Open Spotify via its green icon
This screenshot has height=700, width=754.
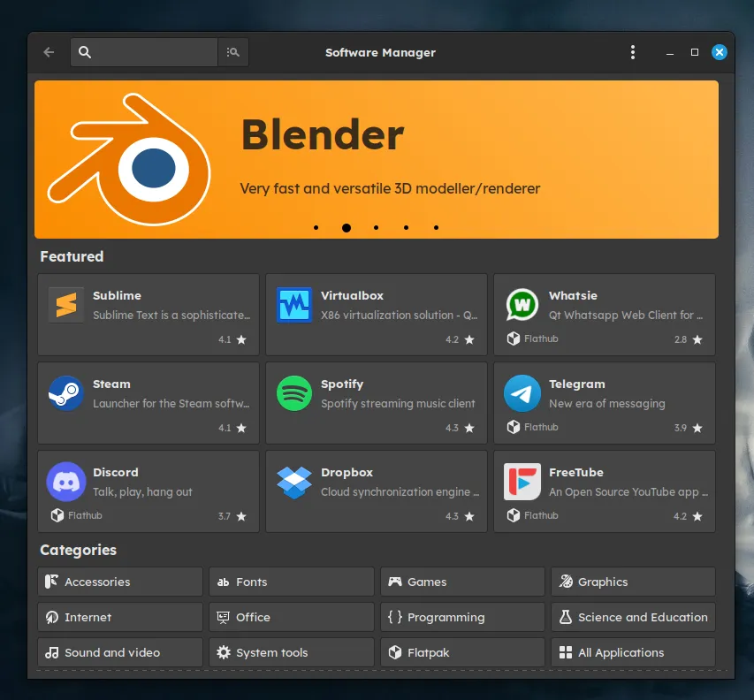294,392
